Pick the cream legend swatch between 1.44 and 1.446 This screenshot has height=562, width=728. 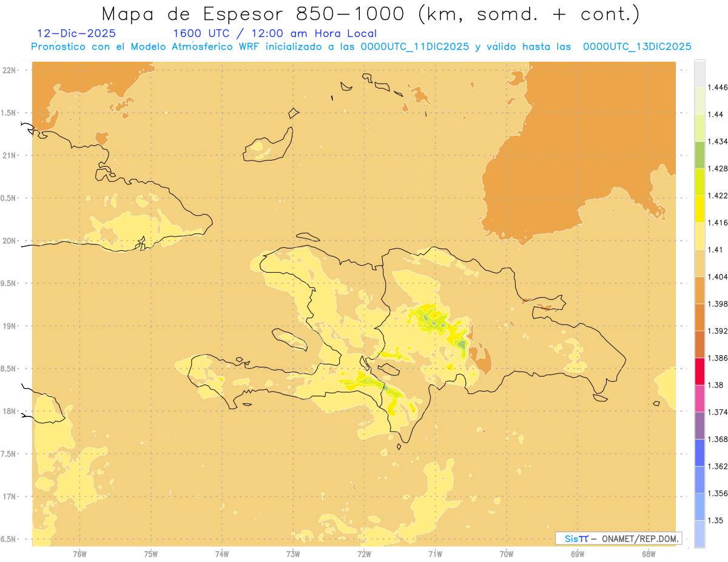tap(699, 101)
